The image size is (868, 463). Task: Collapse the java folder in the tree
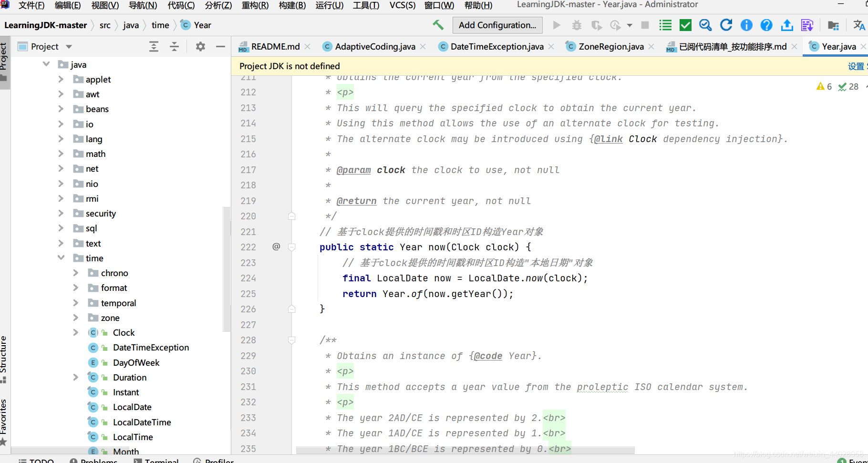point(46,64)
